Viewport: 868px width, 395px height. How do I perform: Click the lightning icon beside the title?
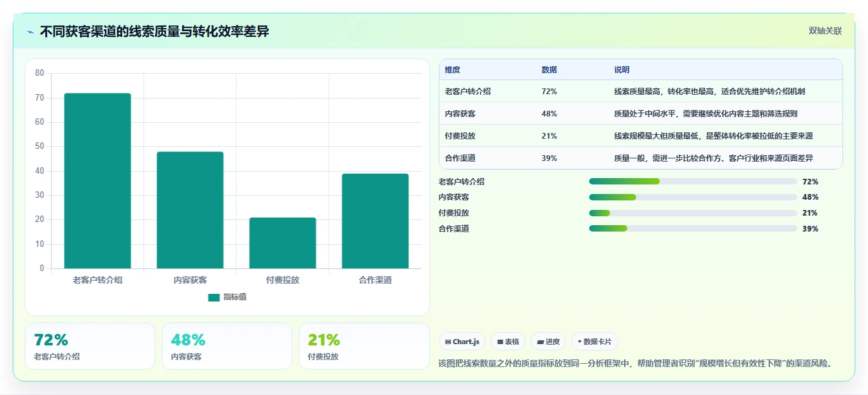click(x=30, y=32)
